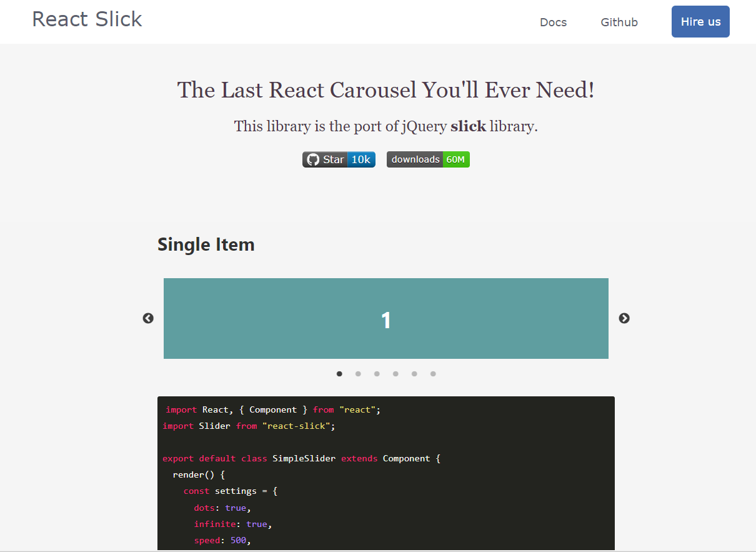Click the downloads 60M badge
Viewport: 756px width, 552px height.
(x=428, y=159)
